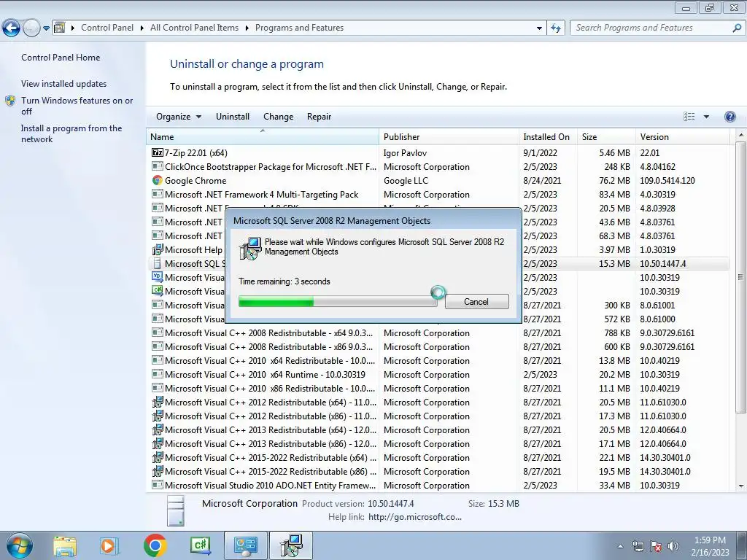Screen dimensions: 747x560
Task: Expand the address bar history dropdown
Action: tap(539, 28)
